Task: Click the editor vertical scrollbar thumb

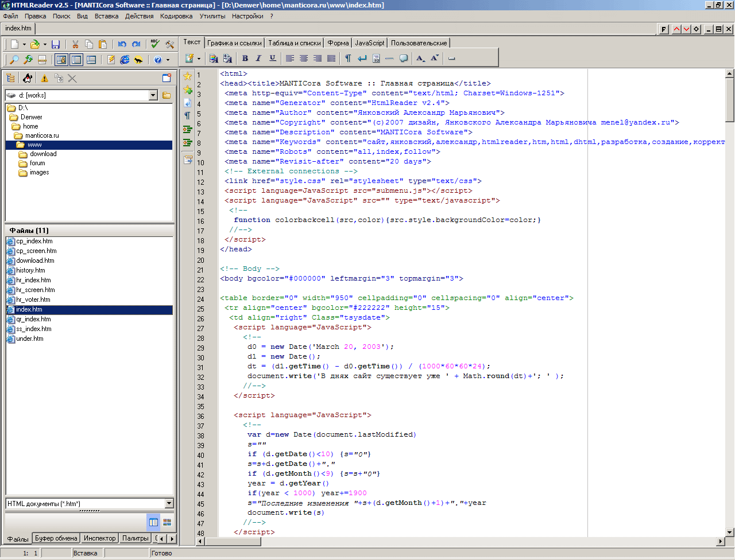Action: click(730, 100)
